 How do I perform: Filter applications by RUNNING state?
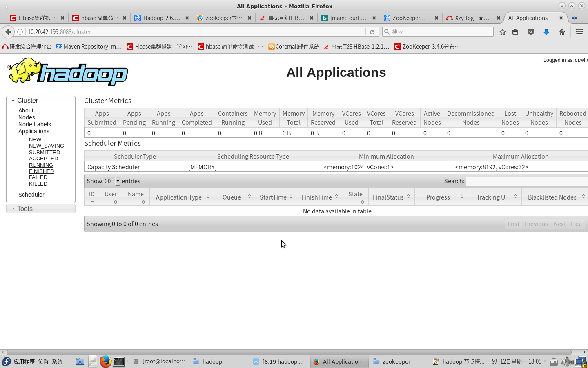pos(41,165)
